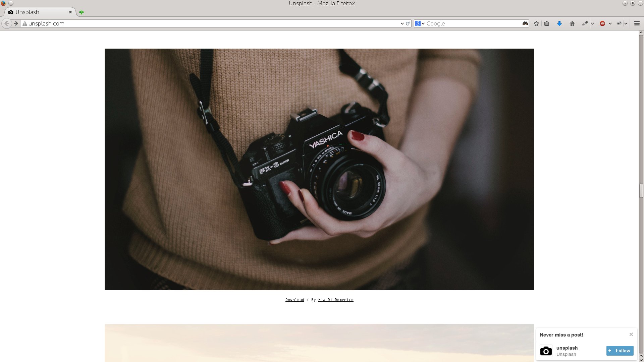Click the vertical scrollbar thumb
Screen dimensions: 644x362
641,191
